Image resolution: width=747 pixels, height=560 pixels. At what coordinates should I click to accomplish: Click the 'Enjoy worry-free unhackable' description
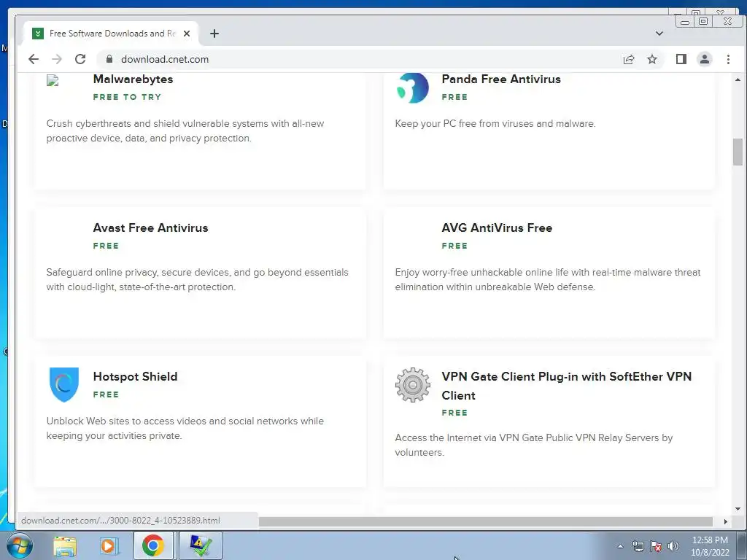point(548,279)
